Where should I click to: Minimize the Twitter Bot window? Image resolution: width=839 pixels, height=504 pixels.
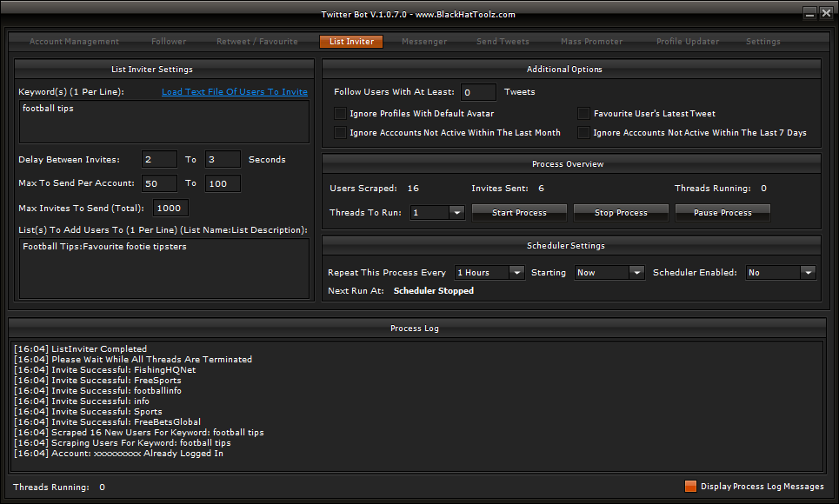click(x=810, y=14)
